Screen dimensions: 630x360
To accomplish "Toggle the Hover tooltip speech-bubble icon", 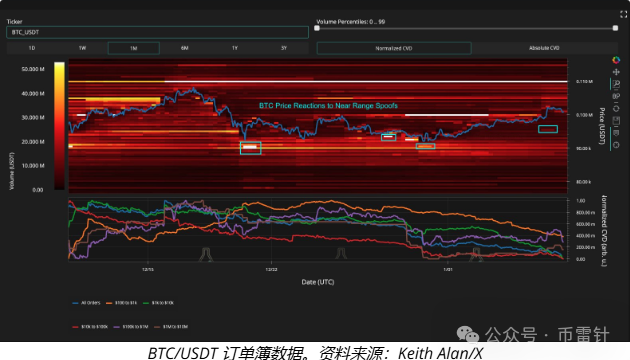I will point(616,133).
